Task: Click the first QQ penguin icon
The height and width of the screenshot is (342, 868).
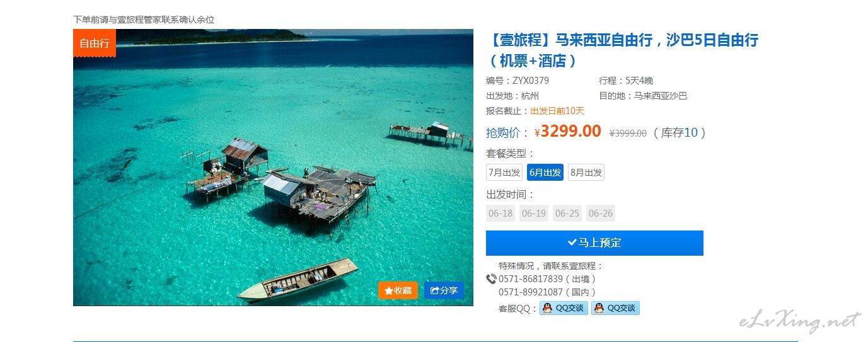Action: click(547, 308)
